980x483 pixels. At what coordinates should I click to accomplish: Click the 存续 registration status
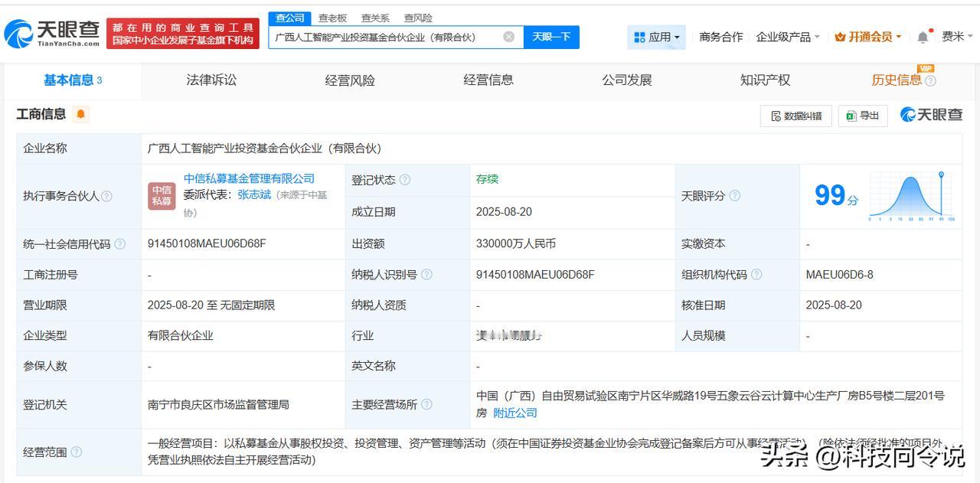[487, 179]
